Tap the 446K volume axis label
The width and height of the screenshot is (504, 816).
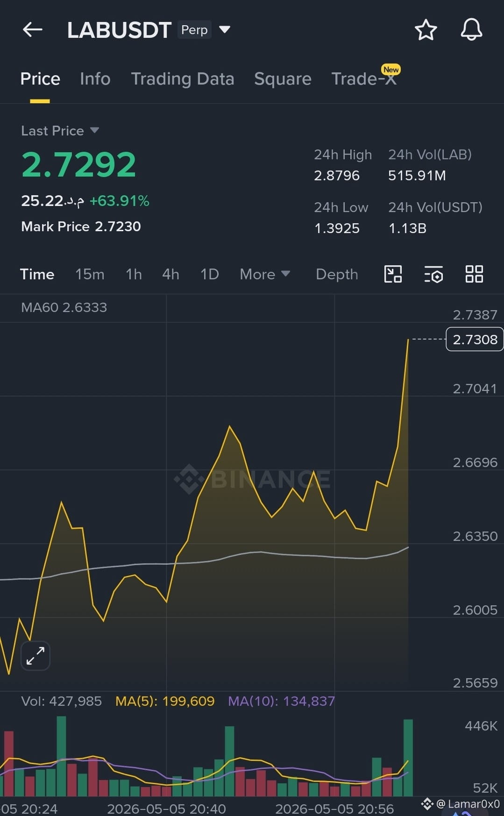[481, 726]
